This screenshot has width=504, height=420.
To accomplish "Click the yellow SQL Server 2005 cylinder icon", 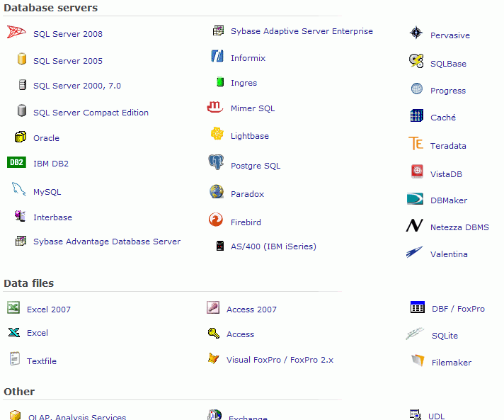I will pyautogui.click(x=22, y=59).
